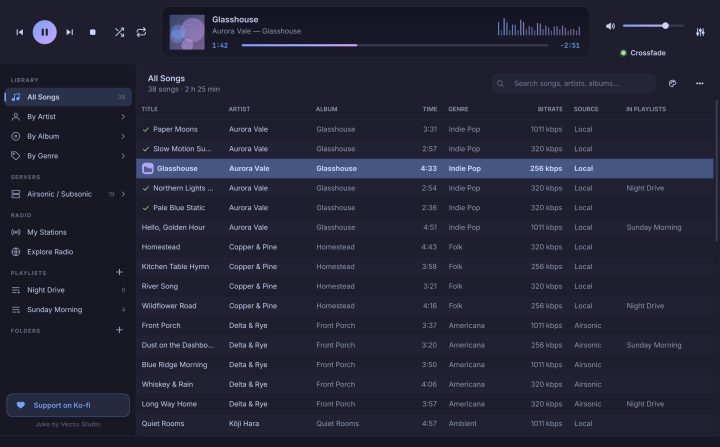Open the equalizer settings icon
720x447 pixels.
tap(700, 32)
